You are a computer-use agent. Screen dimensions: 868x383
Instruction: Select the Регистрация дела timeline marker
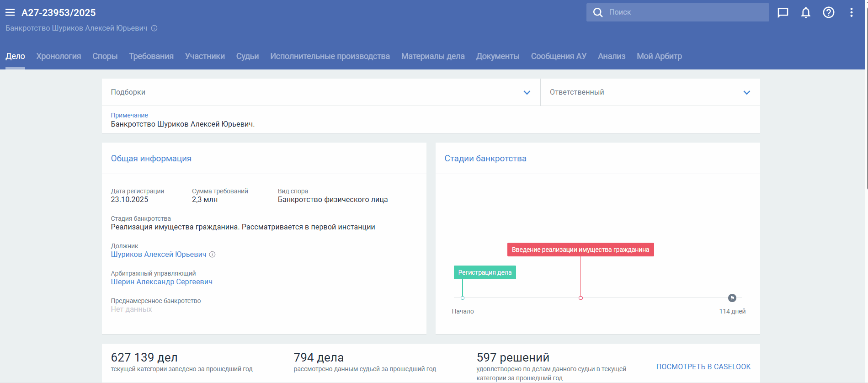(485, 272)
